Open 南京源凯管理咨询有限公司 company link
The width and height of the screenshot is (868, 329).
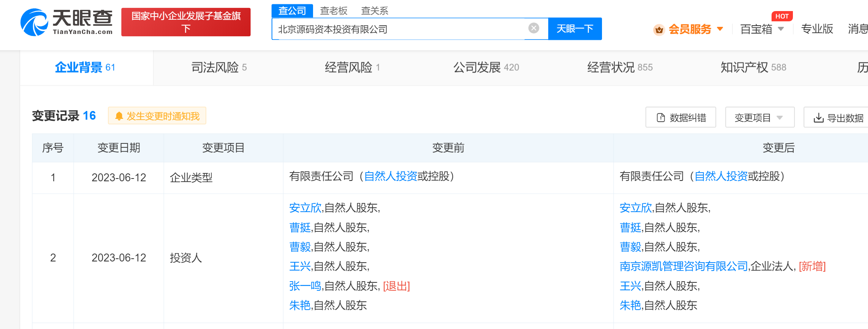(683, 266)
